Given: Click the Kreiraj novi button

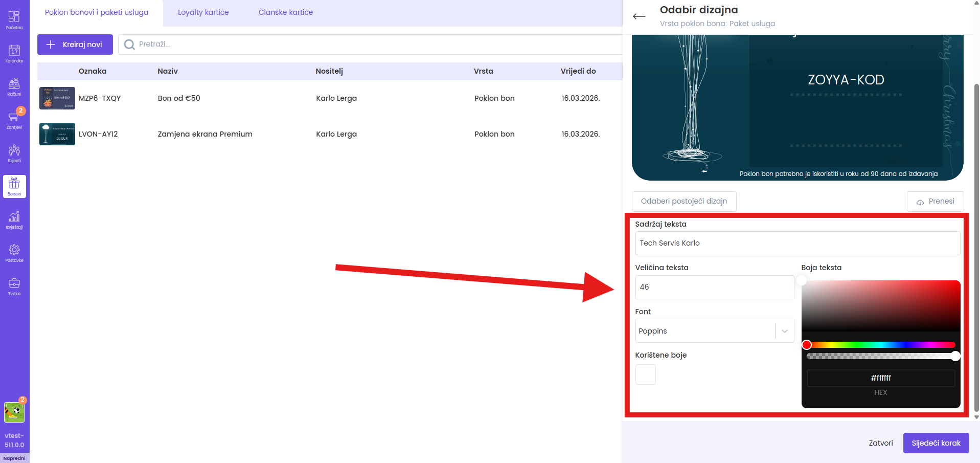Looking at the screenshot, I should click(x=75, y=45).
